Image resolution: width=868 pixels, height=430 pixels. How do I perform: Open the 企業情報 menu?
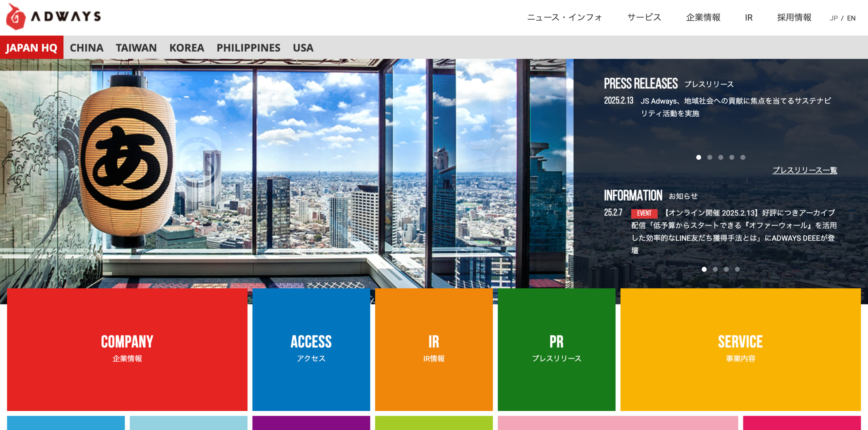703,18
